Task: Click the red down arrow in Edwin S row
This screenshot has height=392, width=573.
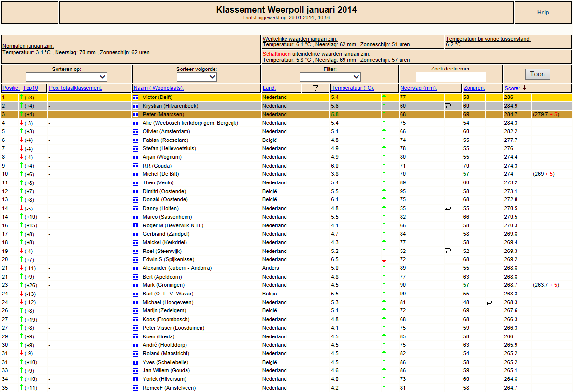Action: click(384, 260)
